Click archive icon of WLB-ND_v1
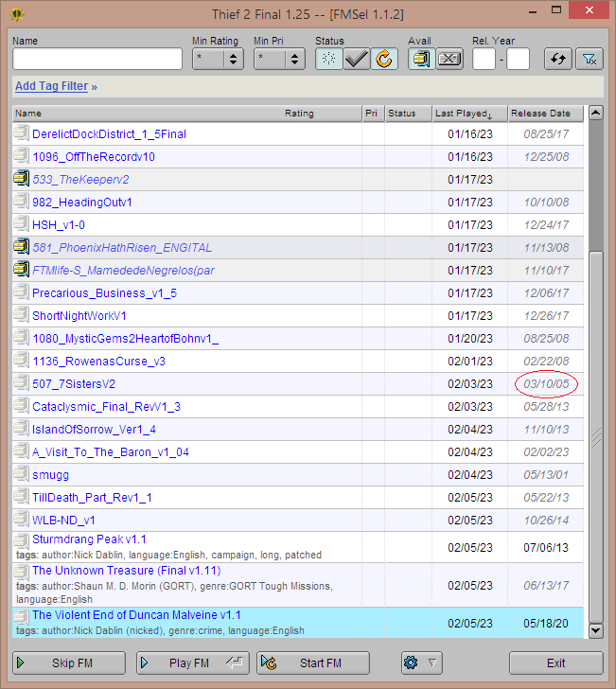 click(21, 520)
